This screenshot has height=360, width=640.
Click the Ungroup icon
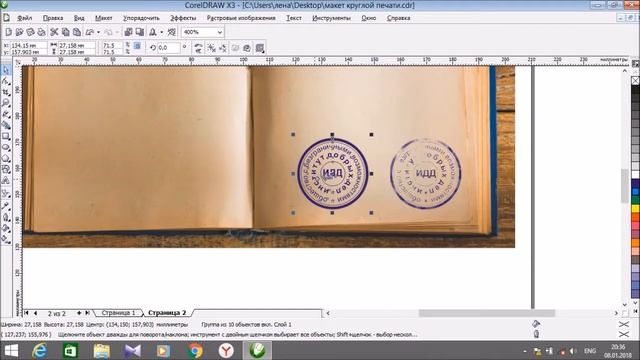[211, 48]
